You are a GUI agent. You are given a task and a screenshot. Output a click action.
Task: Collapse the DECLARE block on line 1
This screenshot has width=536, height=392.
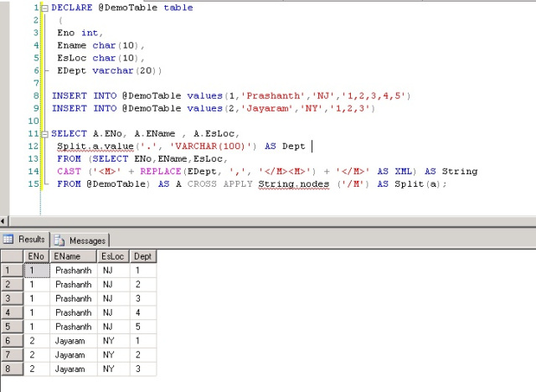[44, 8]
